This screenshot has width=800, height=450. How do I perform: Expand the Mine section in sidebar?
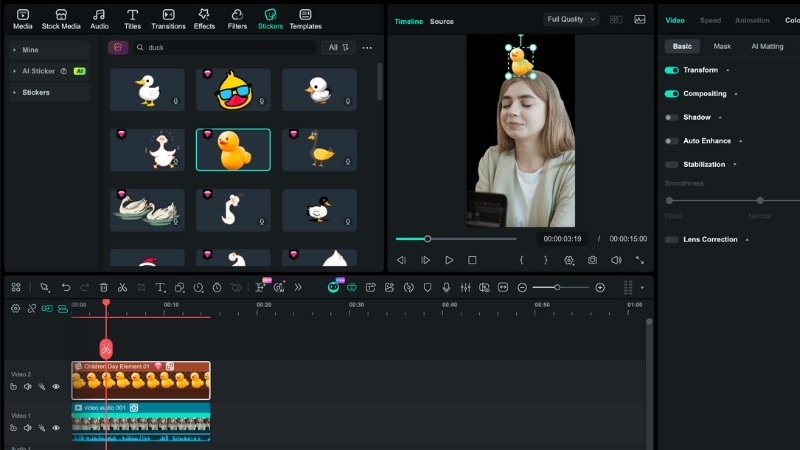pos(30,49)
